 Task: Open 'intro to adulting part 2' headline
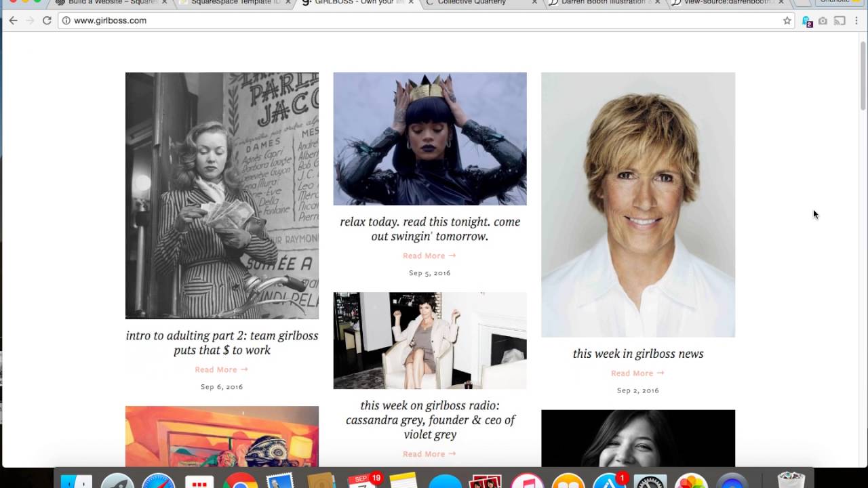coord(222,342)
